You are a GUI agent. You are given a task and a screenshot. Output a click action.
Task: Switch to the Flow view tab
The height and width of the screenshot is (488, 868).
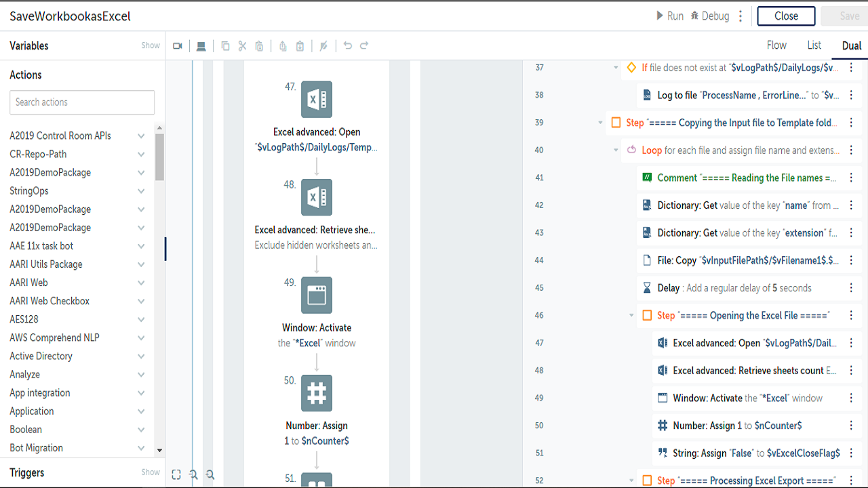coord(776,45)
